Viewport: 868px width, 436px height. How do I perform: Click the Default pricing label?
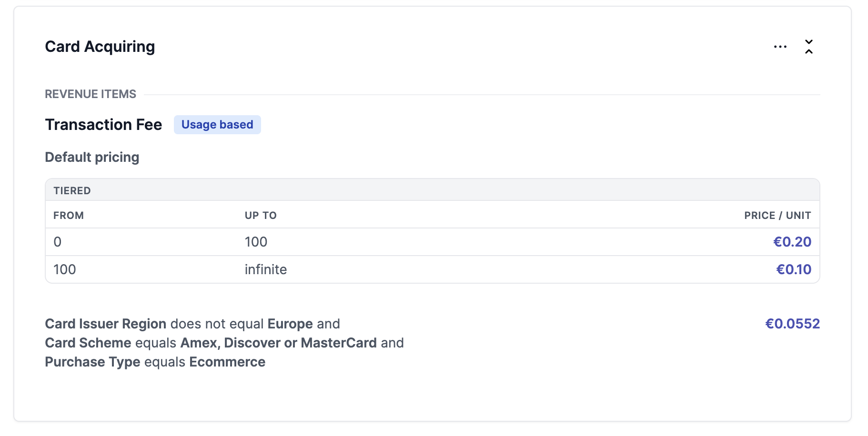coord(92,157)
